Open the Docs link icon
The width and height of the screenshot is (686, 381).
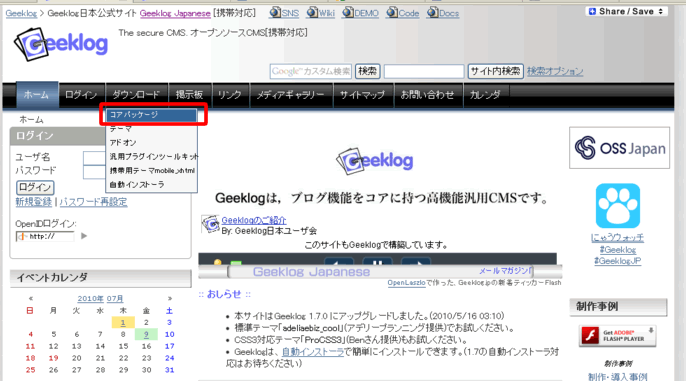(432, 12)
